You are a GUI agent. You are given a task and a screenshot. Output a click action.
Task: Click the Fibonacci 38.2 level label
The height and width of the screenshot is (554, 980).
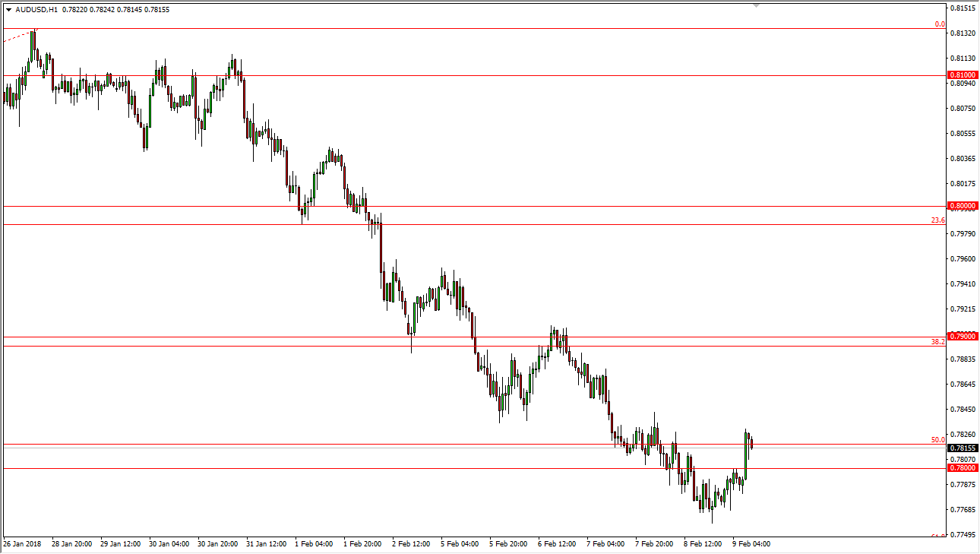coord(938,342)
